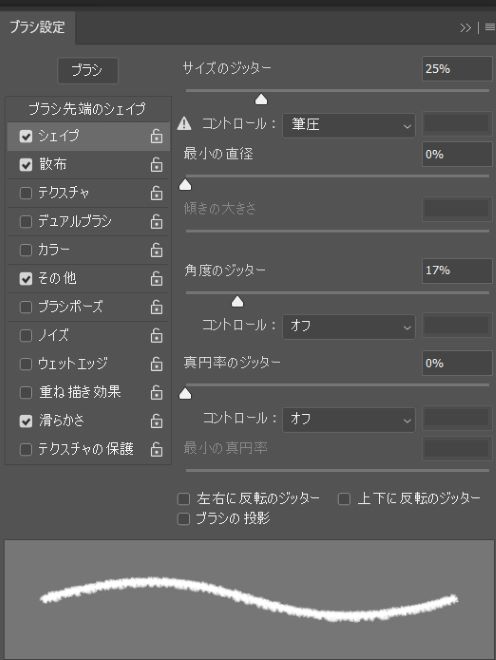Click the lock icon next to シェイプ

point(156,136)
